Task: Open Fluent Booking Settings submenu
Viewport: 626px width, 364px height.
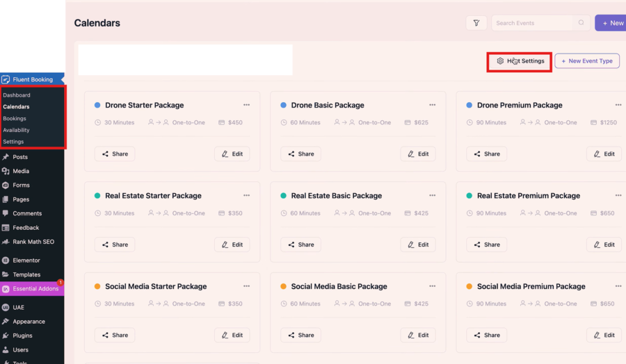Action: click(13, 142)
